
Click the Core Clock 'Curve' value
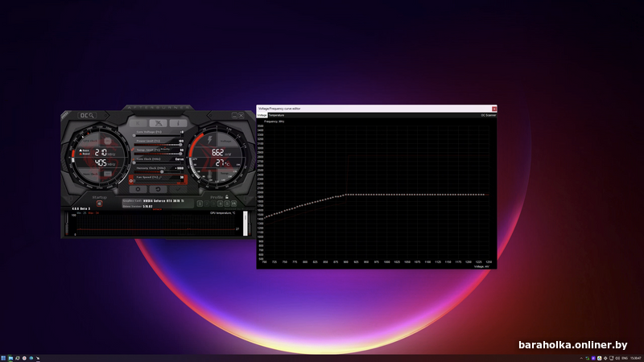[x=180, y=158]
